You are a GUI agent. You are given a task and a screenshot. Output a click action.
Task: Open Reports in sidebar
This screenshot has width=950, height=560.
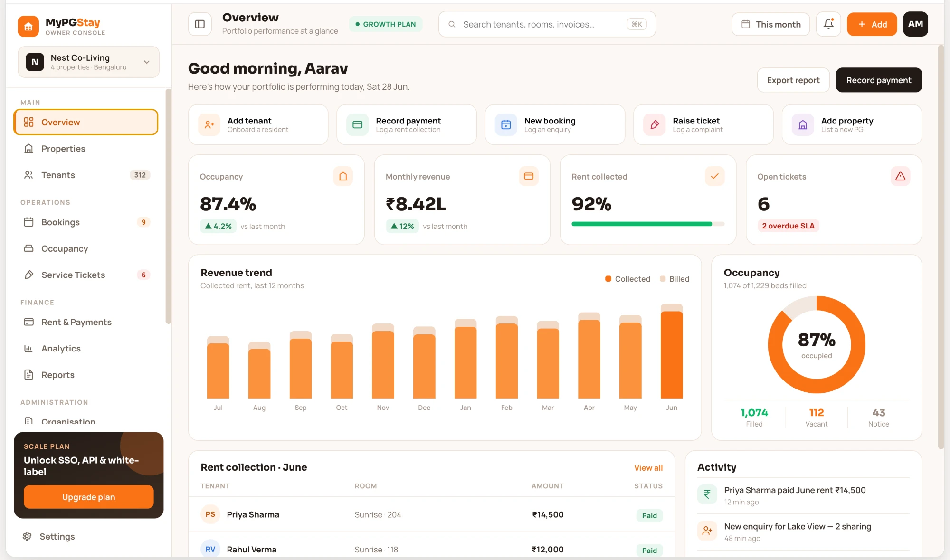click(85, 375)
